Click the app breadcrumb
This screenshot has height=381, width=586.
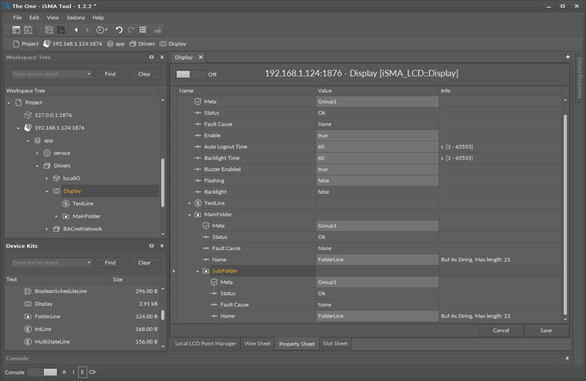[116, 44]
